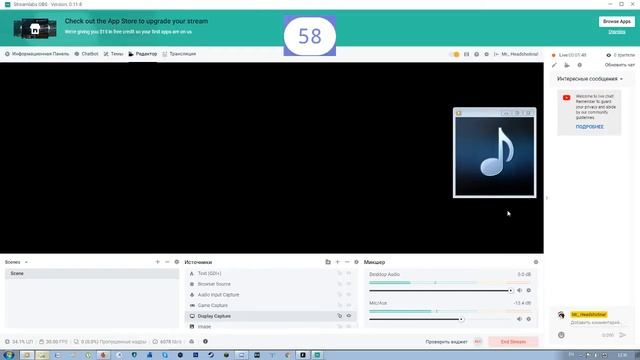Open source properties gear in Источники panel

click(356, 262)
